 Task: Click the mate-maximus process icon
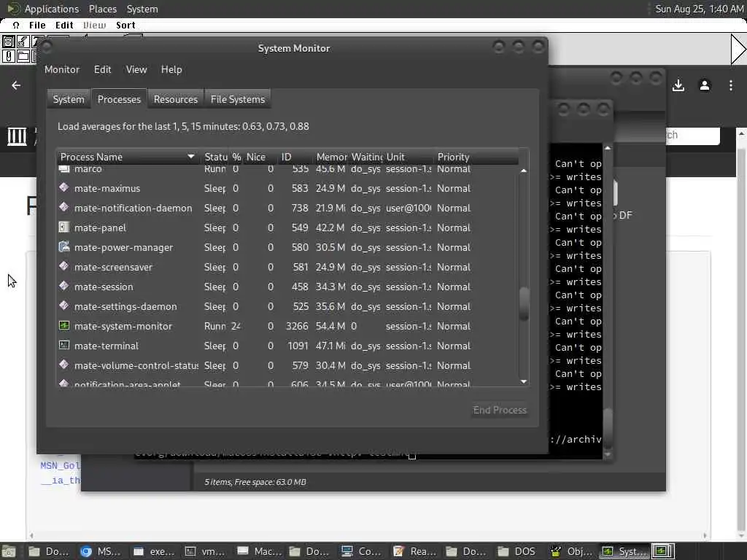[x=64, y=187]
